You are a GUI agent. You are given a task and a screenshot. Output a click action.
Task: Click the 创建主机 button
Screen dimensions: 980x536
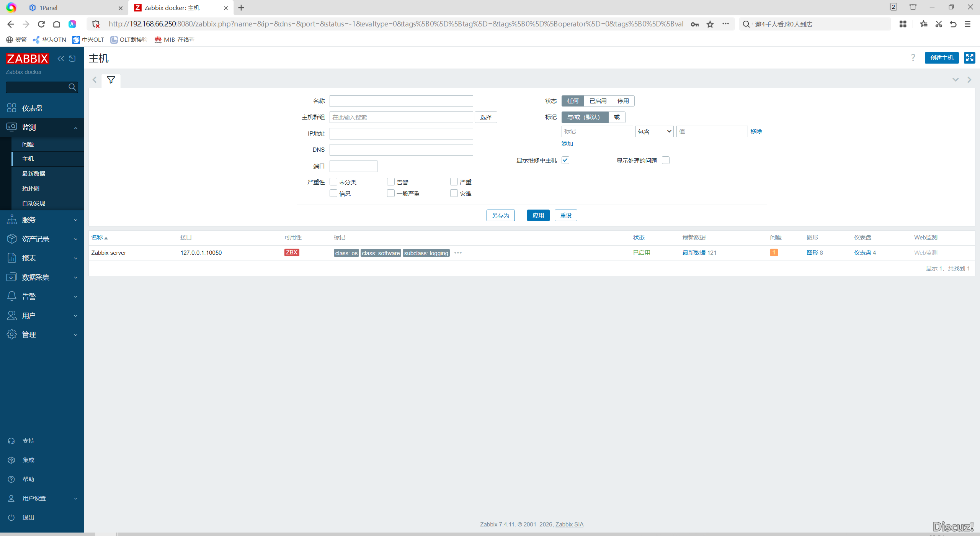pos(942,58)
